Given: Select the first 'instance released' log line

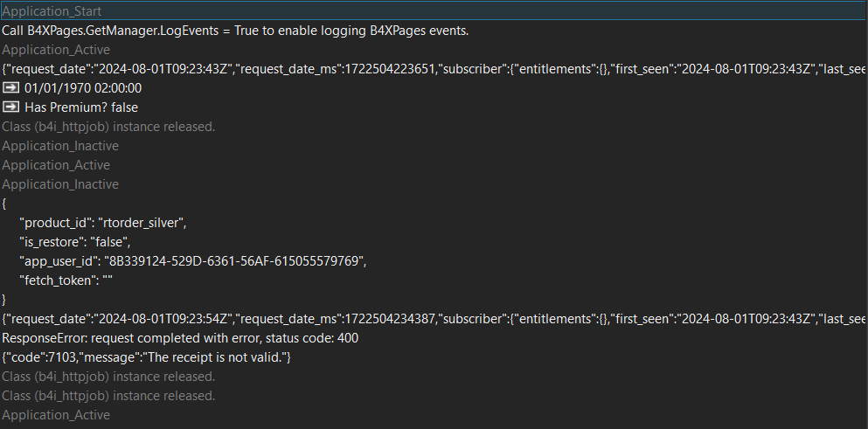Looking at the screenshot, I should tap(108, 127).
